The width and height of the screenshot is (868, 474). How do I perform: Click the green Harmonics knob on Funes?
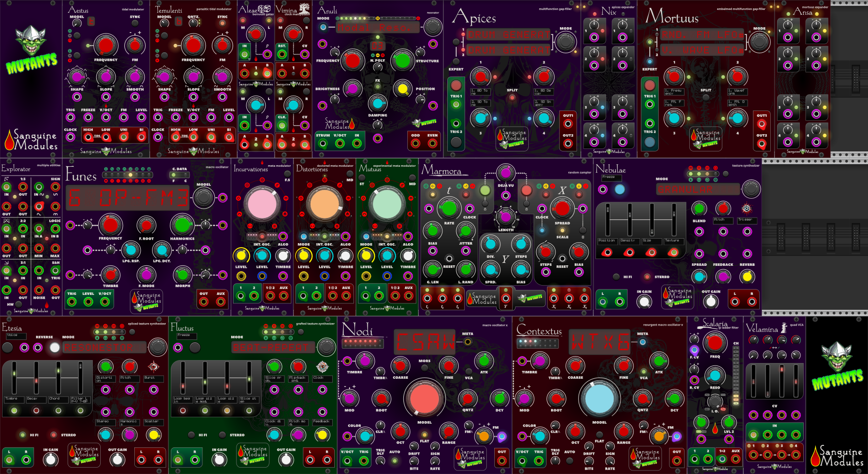coord(182,225)
